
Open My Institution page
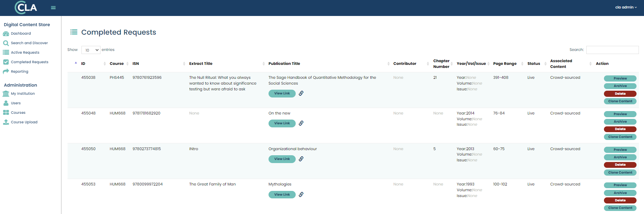[23, 94]
